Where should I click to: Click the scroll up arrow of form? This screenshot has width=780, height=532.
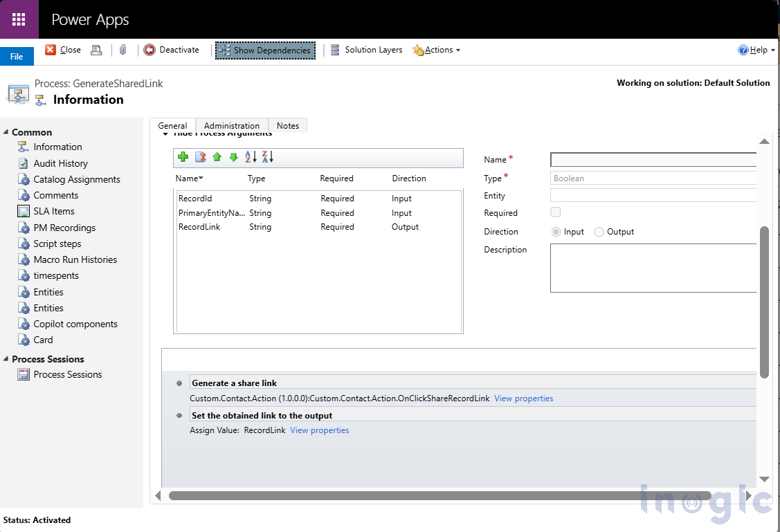[765, 142]
